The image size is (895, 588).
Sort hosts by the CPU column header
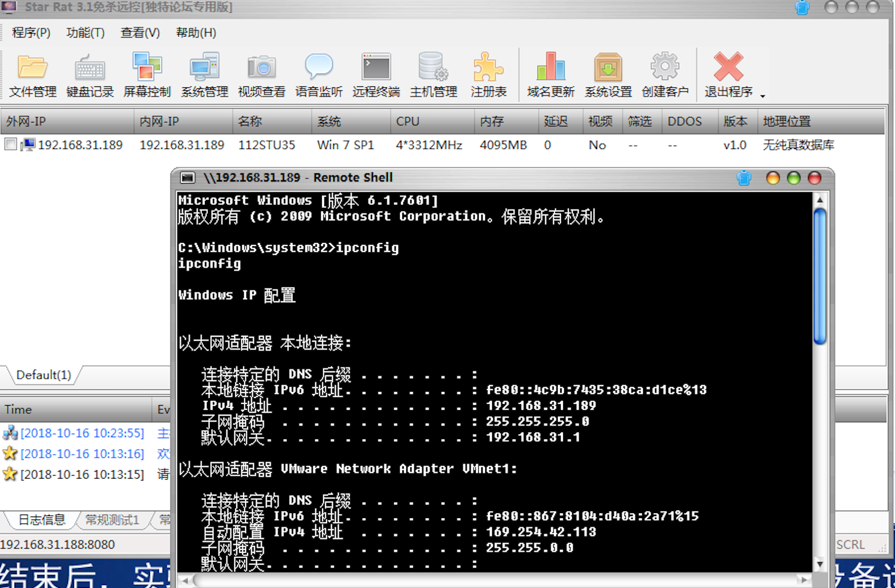coord(432,121)
